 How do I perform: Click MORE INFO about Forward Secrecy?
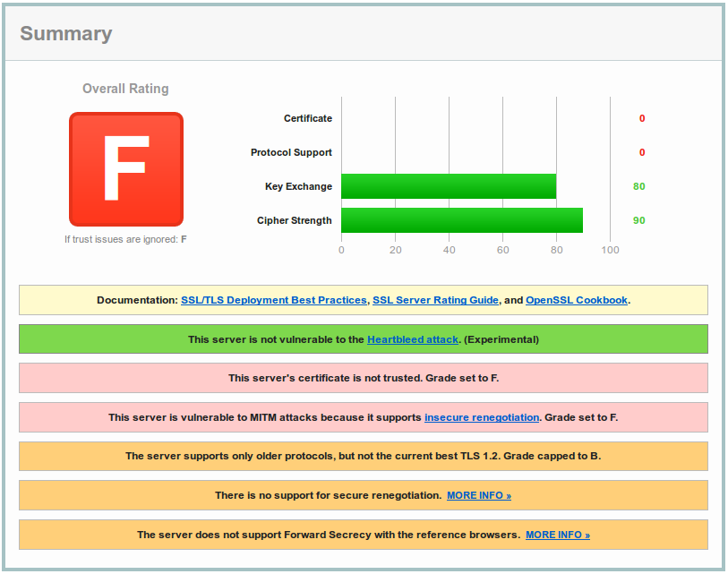pyautogui.click(x=558, y=535)
